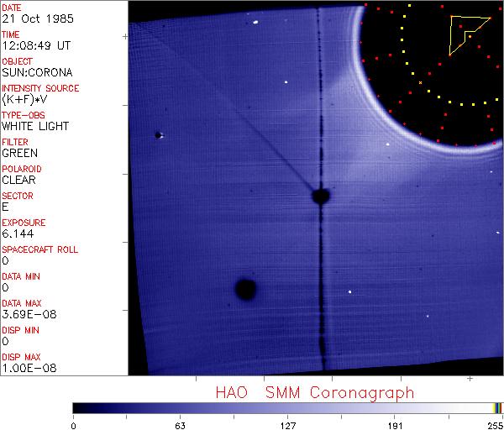Image resolution: width=504 pixels, height=430 pixels.
Task: Click the yellow end of the color bar
Action: click(x=496, y=407)
